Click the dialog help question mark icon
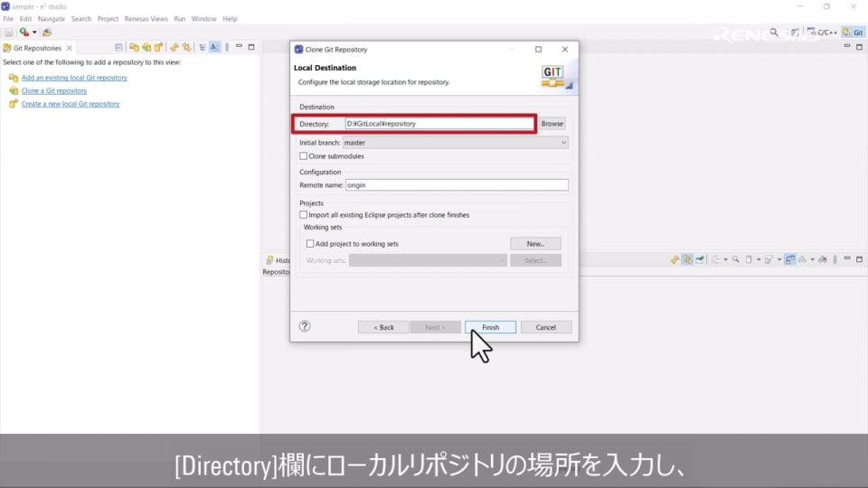The width and height of the screenshot is (868, 488). [x=305, y=326]
